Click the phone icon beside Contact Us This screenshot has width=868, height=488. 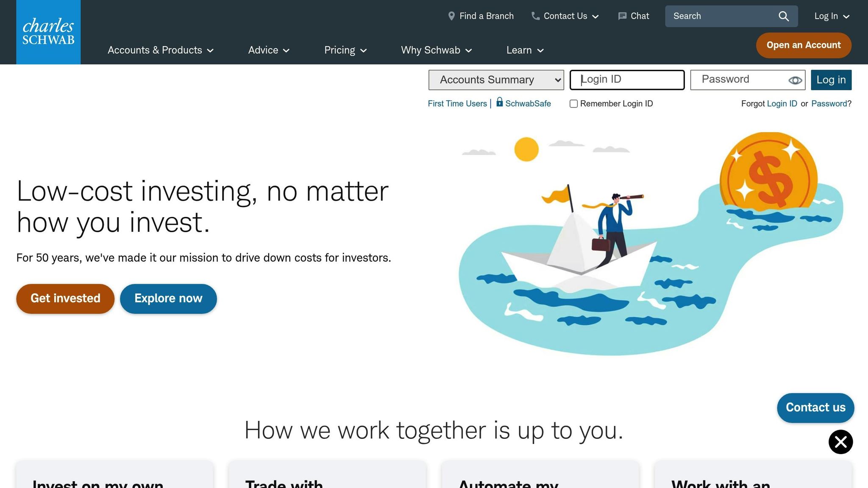(x=535, y=16)
